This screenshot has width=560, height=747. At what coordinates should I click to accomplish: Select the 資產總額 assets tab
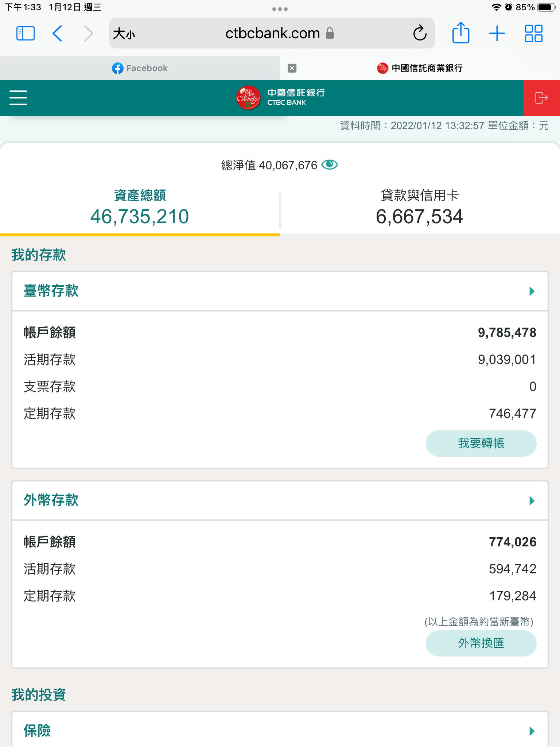click(140, 207)
